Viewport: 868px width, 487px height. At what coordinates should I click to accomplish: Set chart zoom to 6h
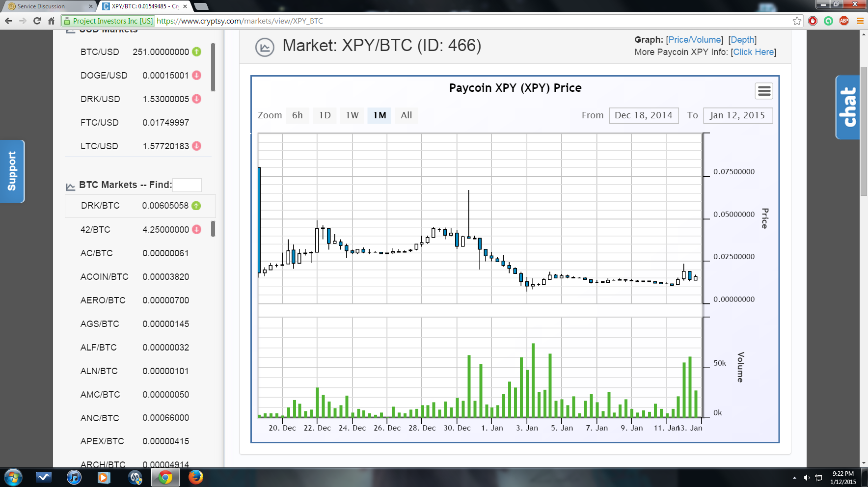pos(298,115)
